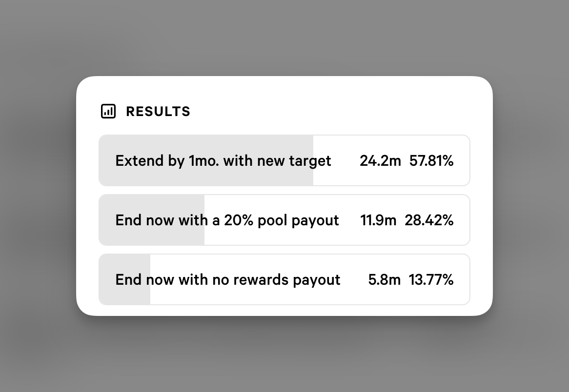The image size is (569, 392).
Task: Click the 5.8m vote count
Action: coord(385,279)
